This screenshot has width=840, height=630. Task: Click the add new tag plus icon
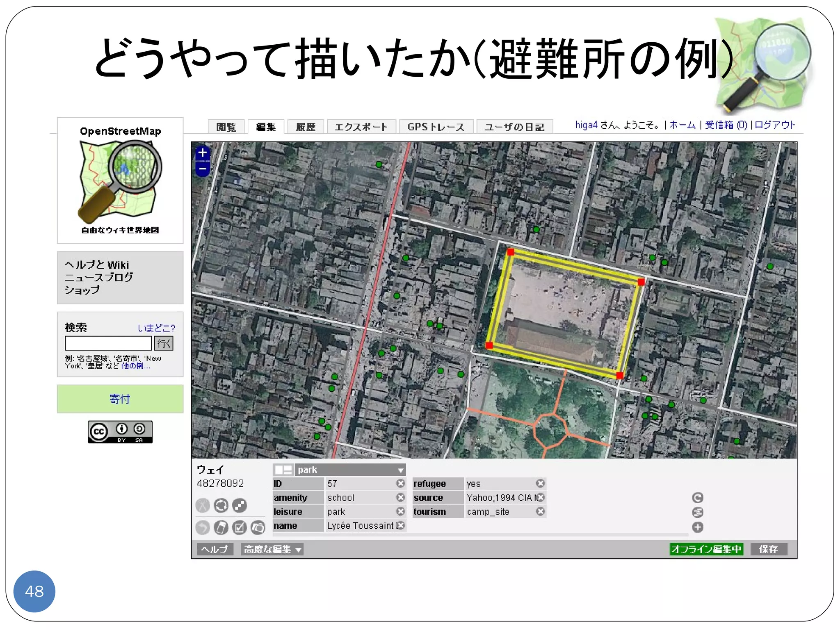click(x=697, y=527)
